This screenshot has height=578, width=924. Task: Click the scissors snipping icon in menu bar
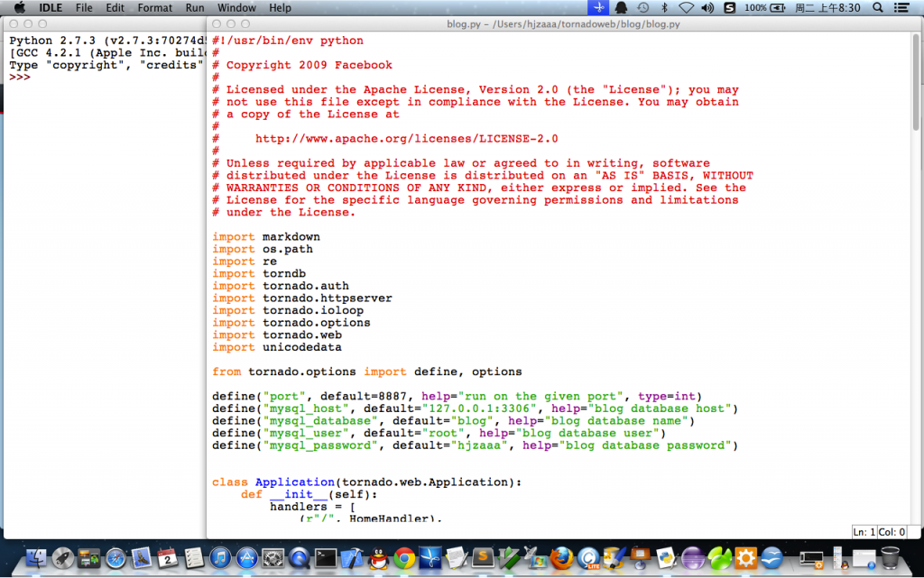(x=598, y=7)
